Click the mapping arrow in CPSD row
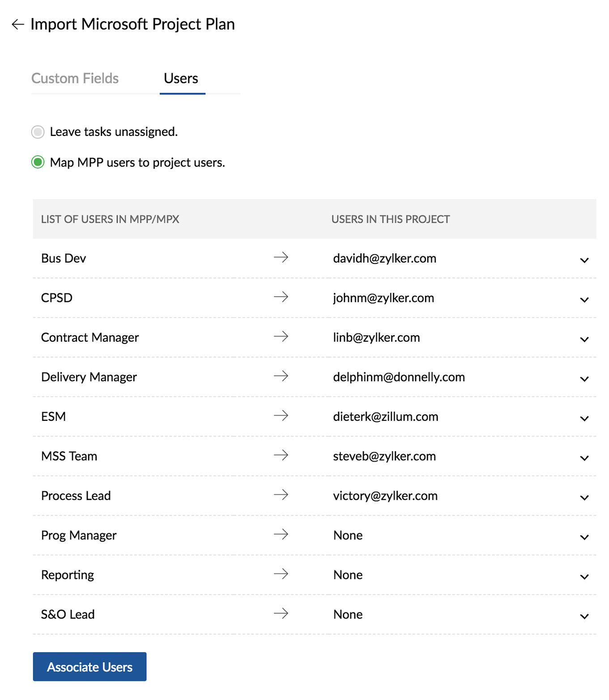The height and width of the screenshot is (700, 609). 281,297
